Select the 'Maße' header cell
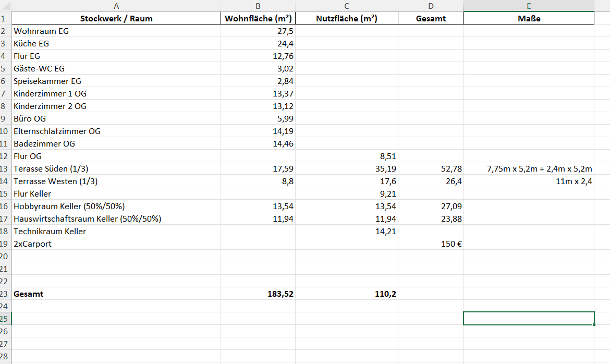 coord(529,18)
